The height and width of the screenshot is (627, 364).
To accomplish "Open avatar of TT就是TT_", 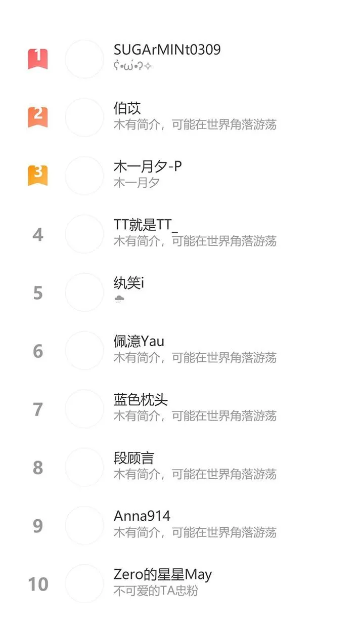I will 84,234.
